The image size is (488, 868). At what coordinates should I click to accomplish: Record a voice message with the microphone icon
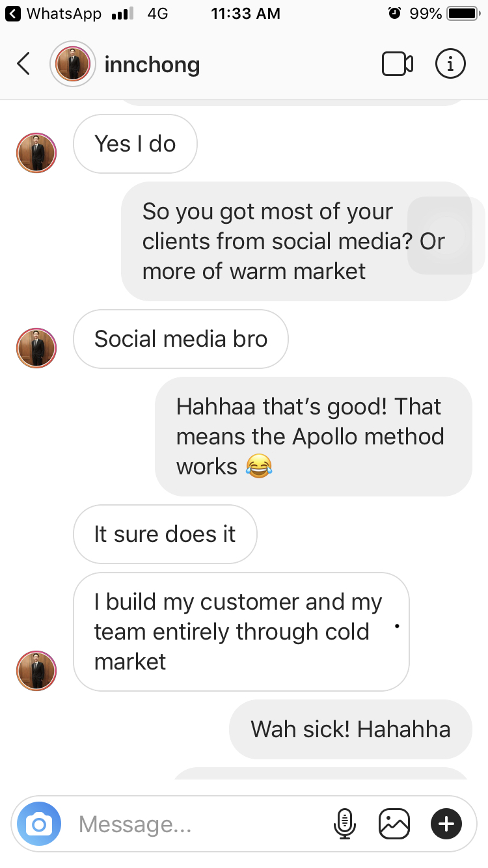coord(345,824)
